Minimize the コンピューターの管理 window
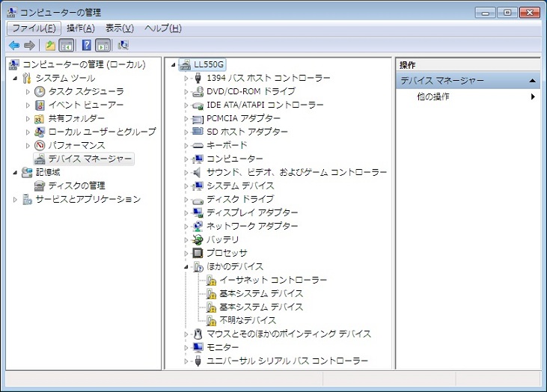Viewport: 547px width, 392px height. [x=485, y=13]
